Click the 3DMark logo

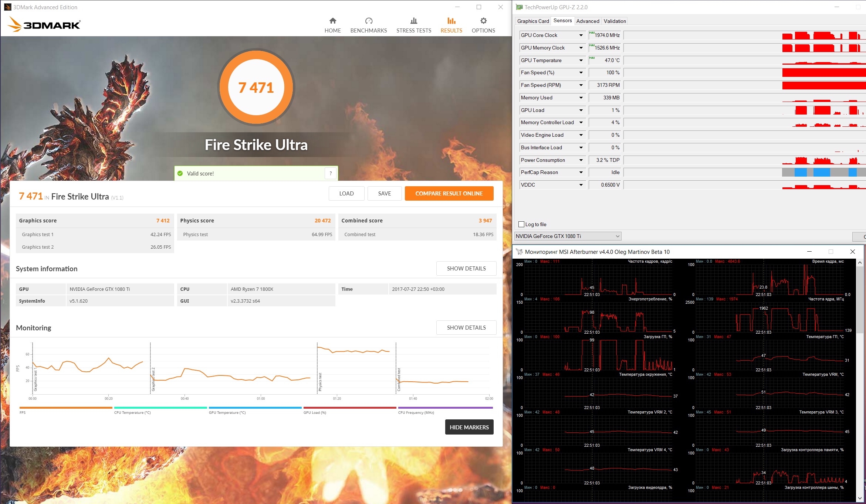[44, 24]
